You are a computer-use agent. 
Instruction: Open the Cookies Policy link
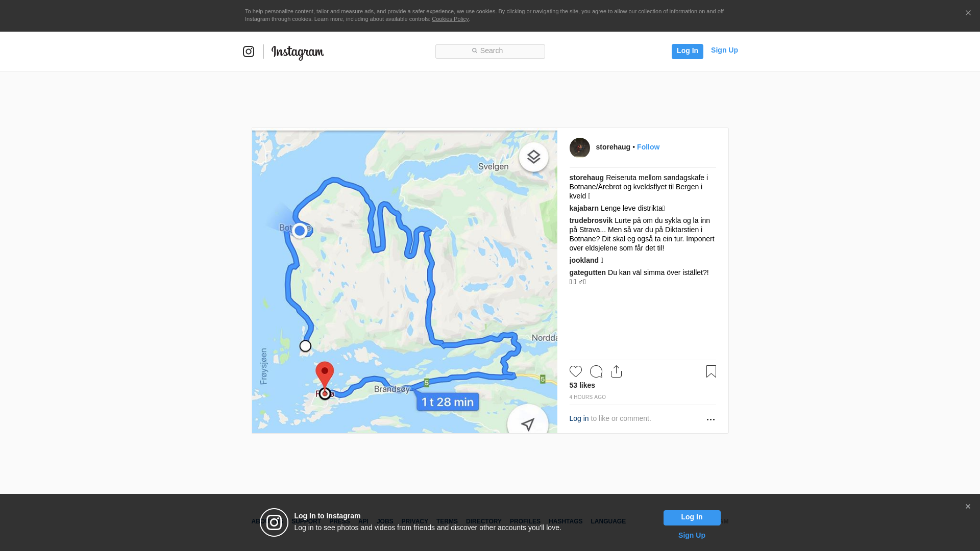point(450,19)
